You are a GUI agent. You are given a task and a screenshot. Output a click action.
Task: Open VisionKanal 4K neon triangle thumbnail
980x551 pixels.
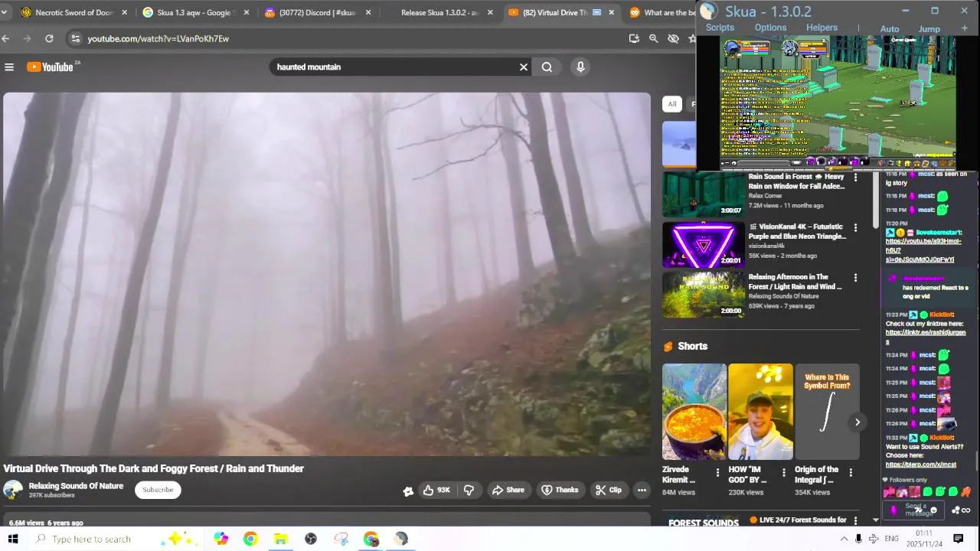(x=703, y=244)
